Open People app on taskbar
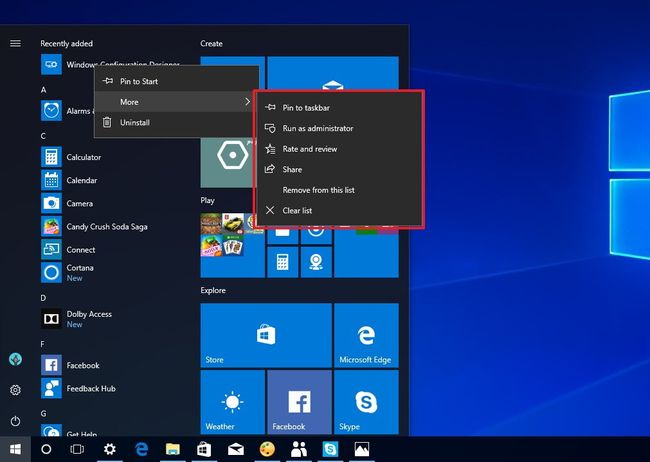650x462 pixels. point(299,449)
